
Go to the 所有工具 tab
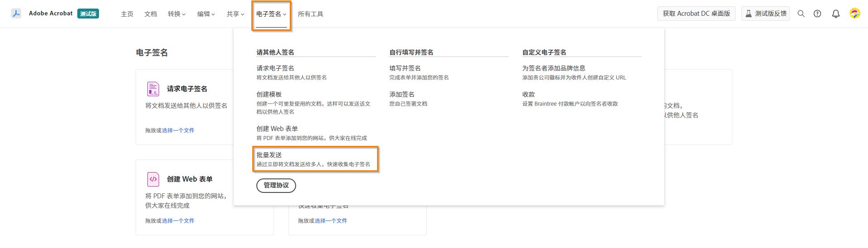pyautogui.click(x=311, y=14)
